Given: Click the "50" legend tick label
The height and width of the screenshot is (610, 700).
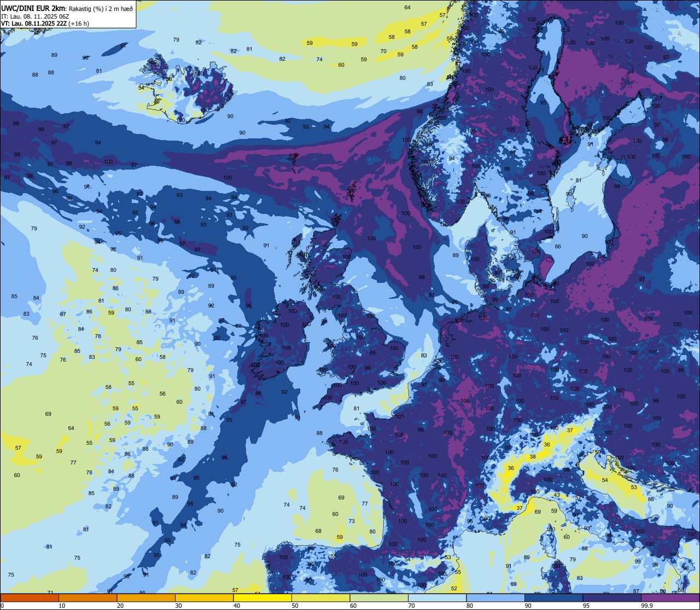Looking at the screenshot, I should coord(295,606).
